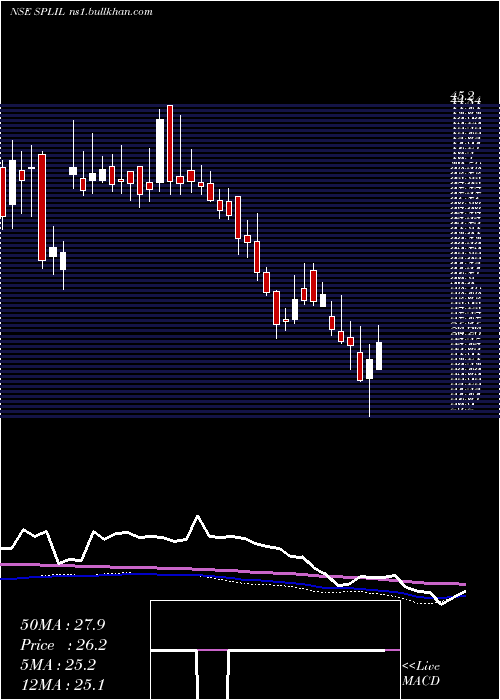Click the NSE SPLIL chart title text

click(x=80, y=11)
